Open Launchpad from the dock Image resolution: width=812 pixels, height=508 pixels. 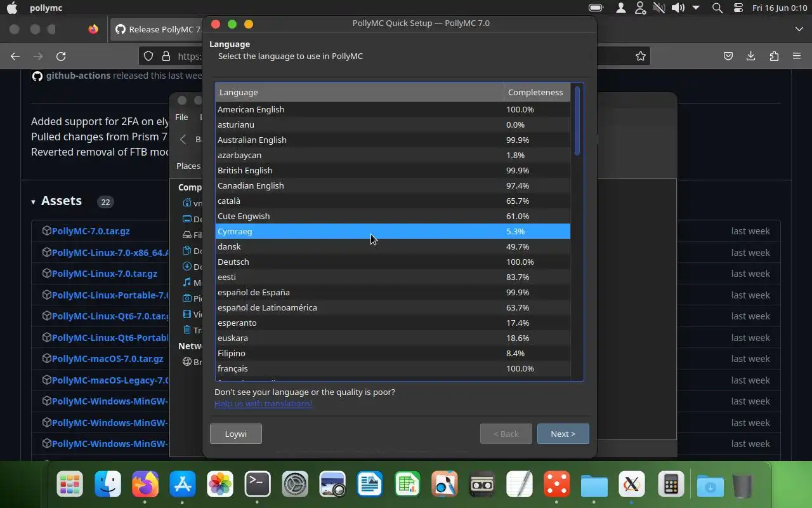pyautogui.click(x=70, y=485)
